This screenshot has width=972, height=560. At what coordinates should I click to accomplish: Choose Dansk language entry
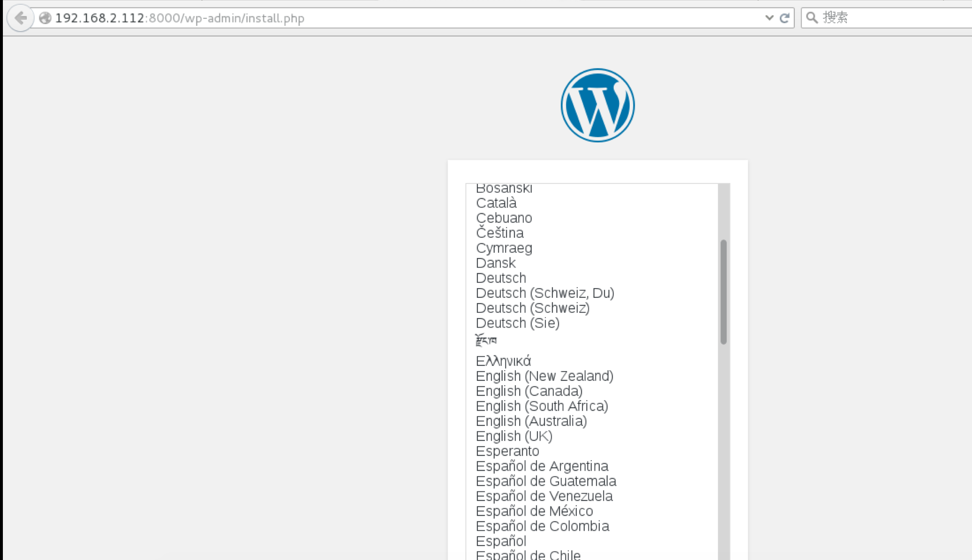pos(496,263)
